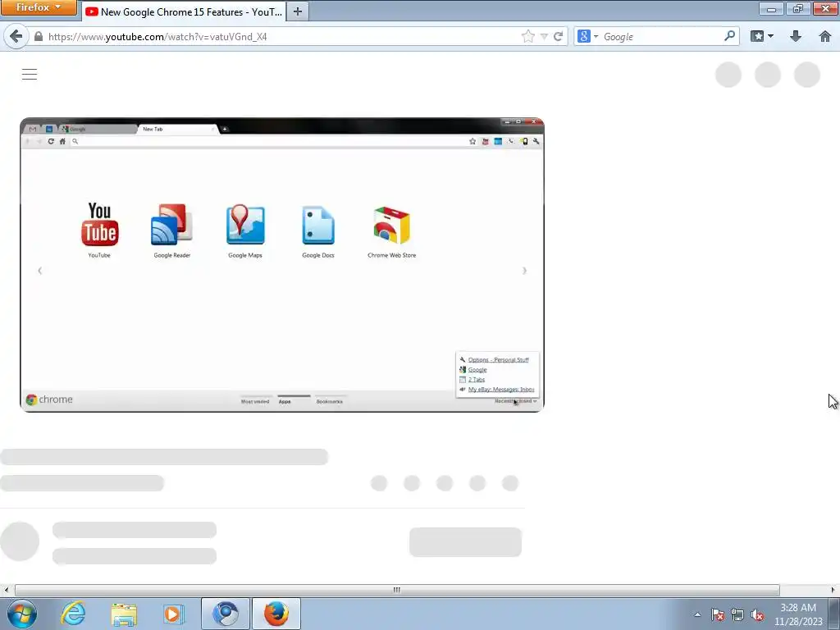840x630 pixels.
Task: Bookmark this page with the star icon
Action: pyautogui.click(x=527, y=36)
